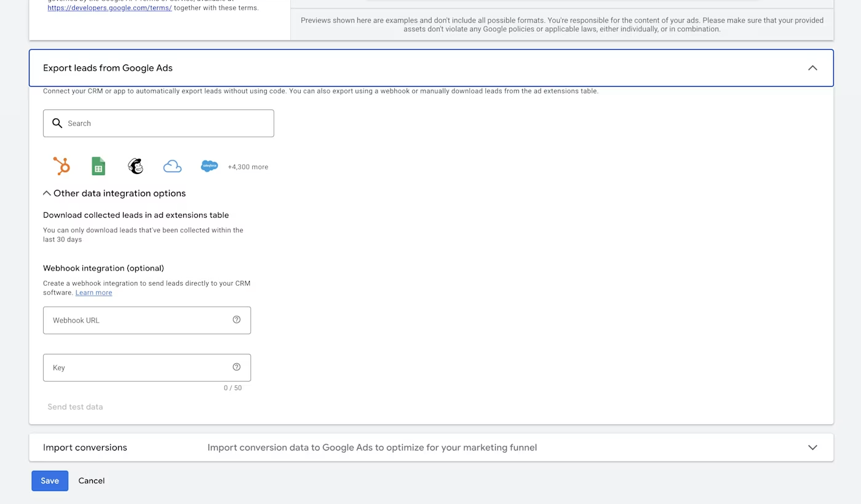
Task: Open help icon for Key field
Action: (x=237, y=367)
